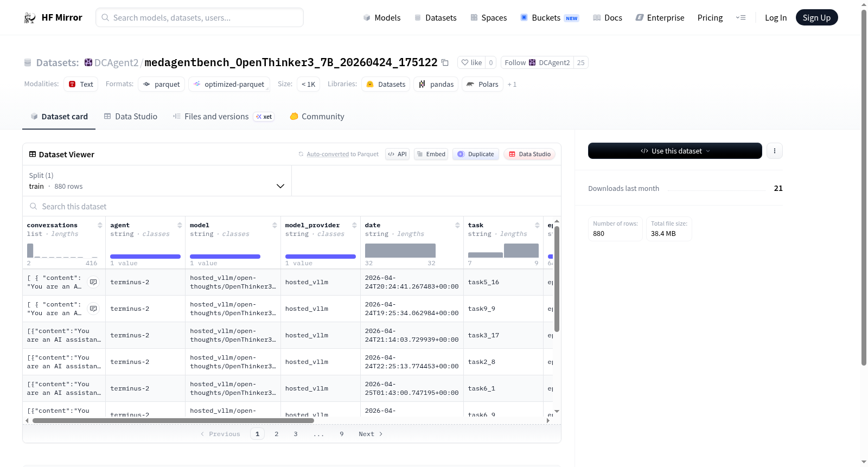Open the Auto-converted to Parquet link
The height and width of the screenshot is (467, 868).
click(342, 154)
